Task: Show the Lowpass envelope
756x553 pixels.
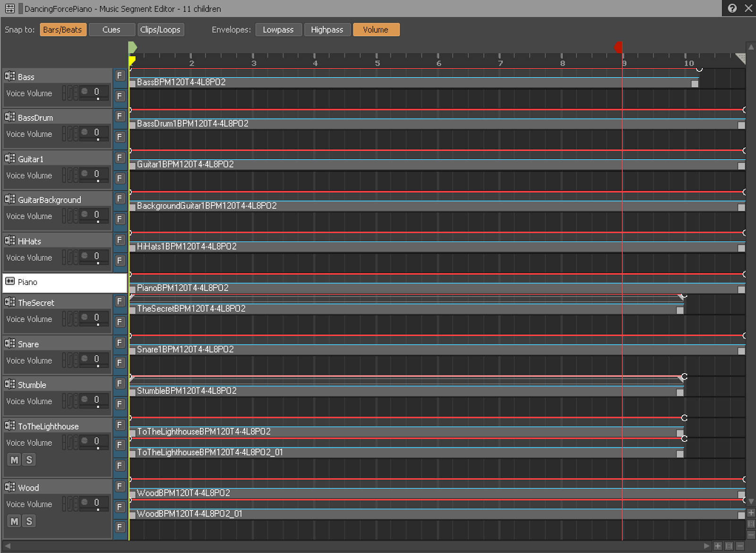Action: tap(278, 30)
